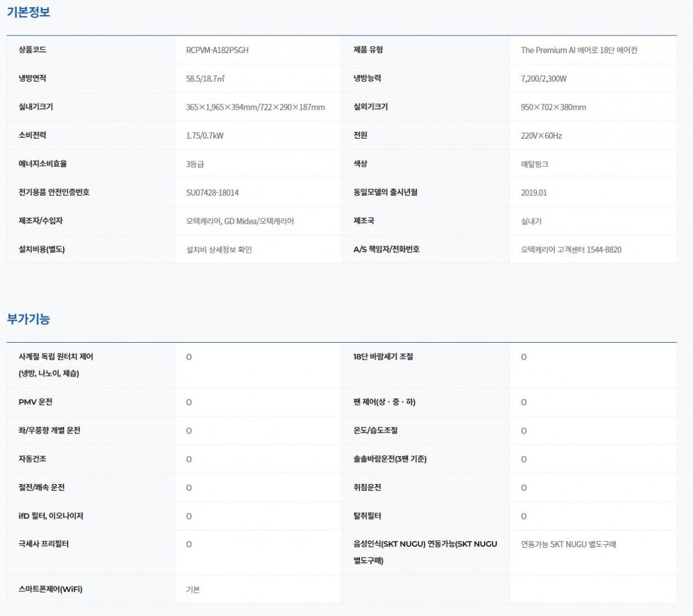Click the 3등급 energy rating value
The width and height of the screenshot is (693, 616).
(195, 165)
